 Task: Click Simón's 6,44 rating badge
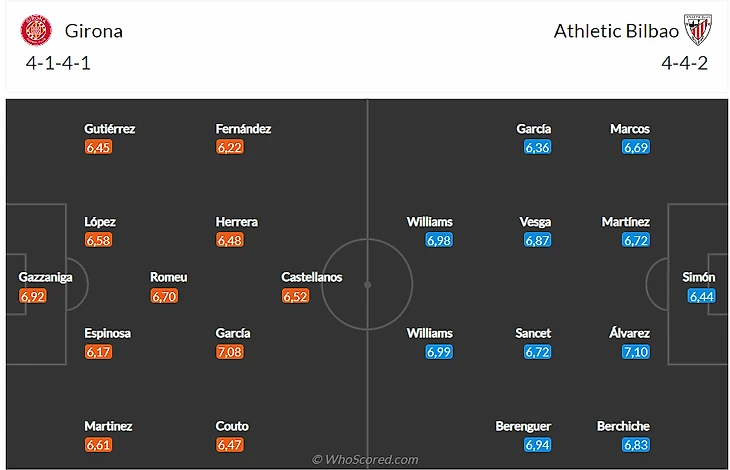point(700,296)
